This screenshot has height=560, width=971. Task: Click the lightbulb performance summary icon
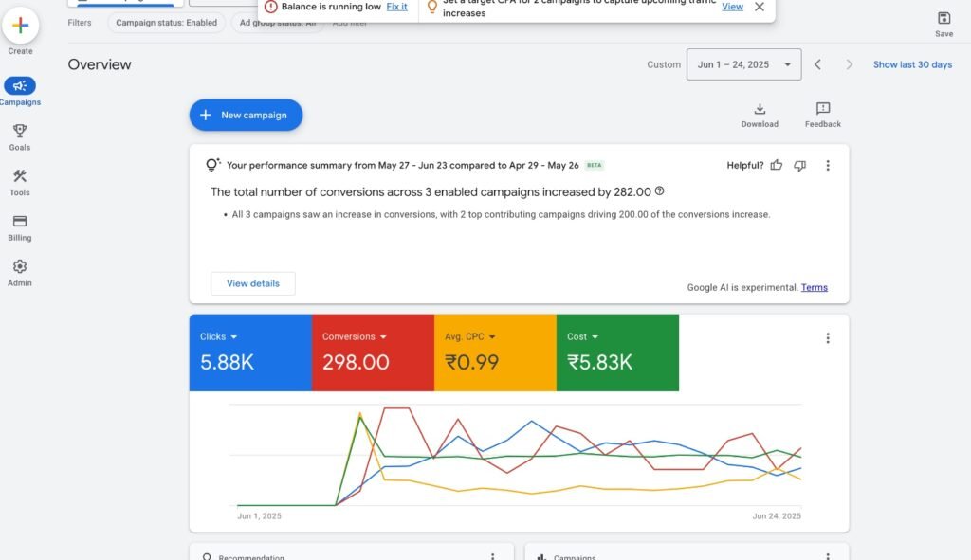212,165
